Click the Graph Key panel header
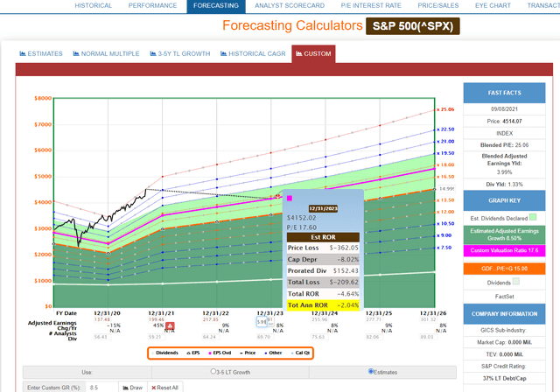Viewport: 560px width, 392px height. (x=504, y=200)
